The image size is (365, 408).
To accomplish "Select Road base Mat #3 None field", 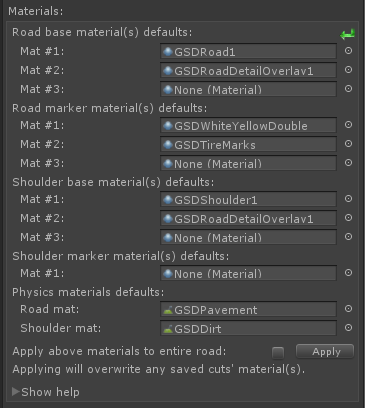I will pyautogui.click(x=248, y=89).
